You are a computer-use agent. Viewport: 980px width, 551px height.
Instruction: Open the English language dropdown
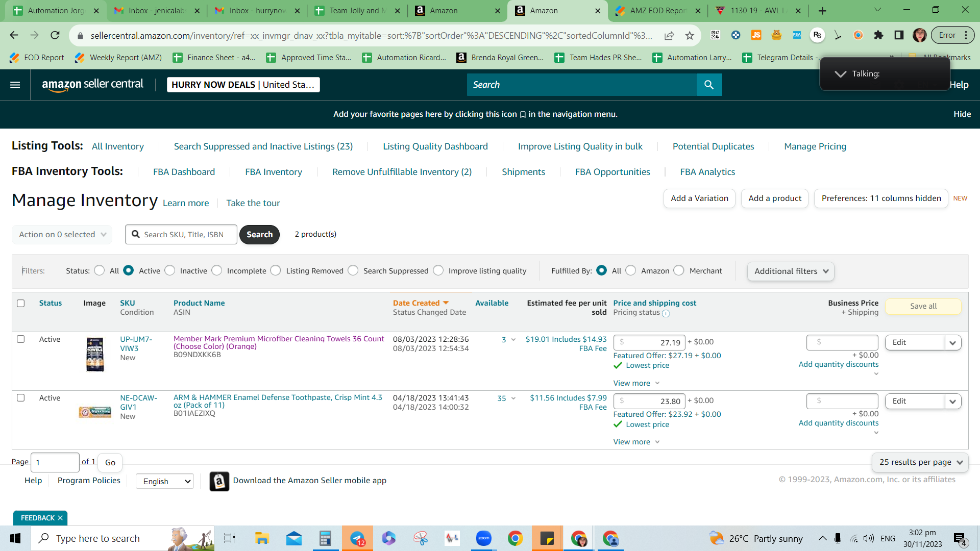point(165,481)
